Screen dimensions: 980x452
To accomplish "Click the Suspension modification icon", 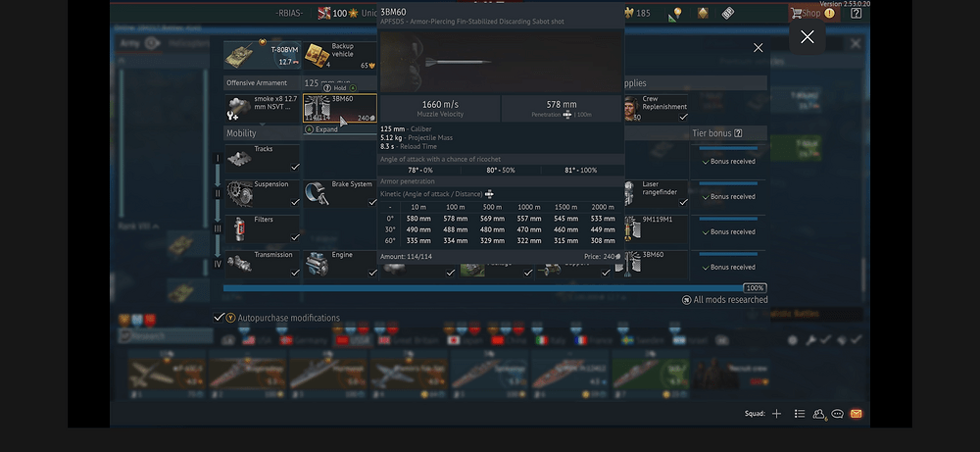I will [240, 193].
